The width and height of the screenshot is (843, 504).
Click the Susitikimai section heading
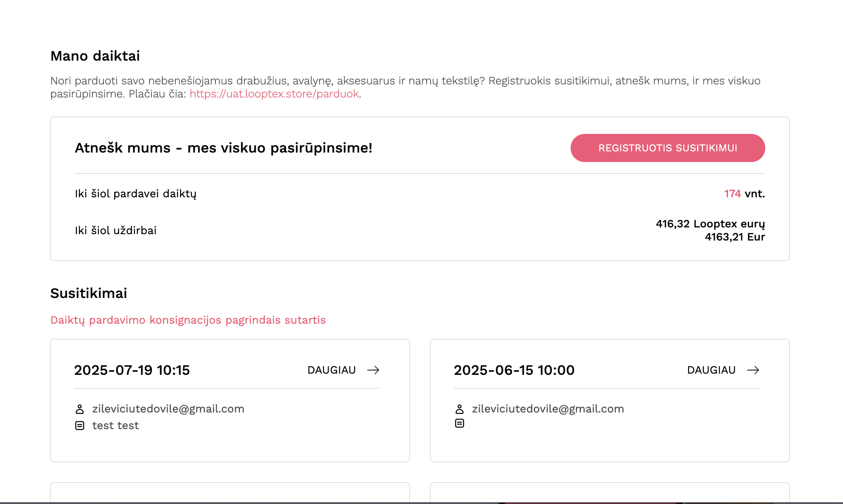pos(89,293)
